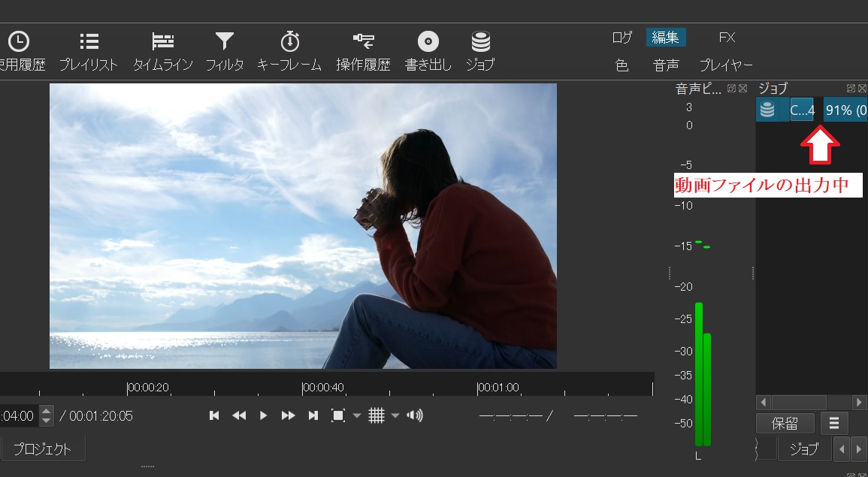This screenshot has width=868, height=477.
Task: Select the プロジェクト tab below the player
Action: (x=43, y=449)
